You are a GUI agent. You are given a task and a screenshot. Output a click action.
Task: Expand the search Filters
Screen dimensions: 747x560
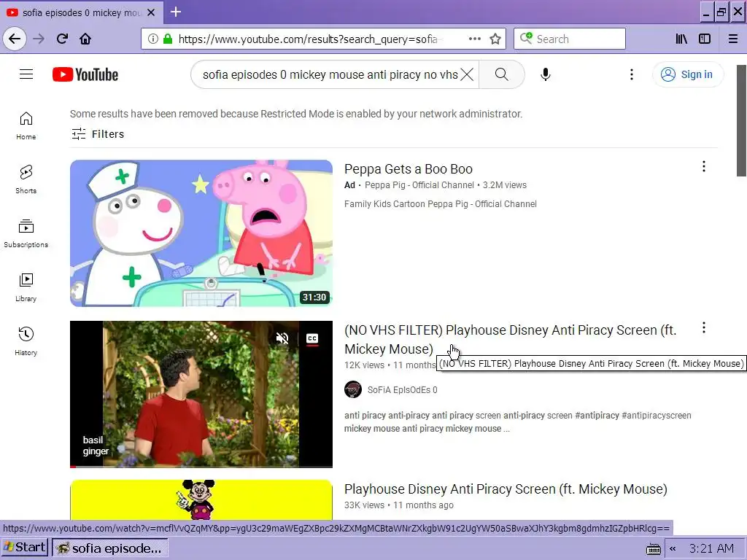pyautogui.click(x=98, y=134)
